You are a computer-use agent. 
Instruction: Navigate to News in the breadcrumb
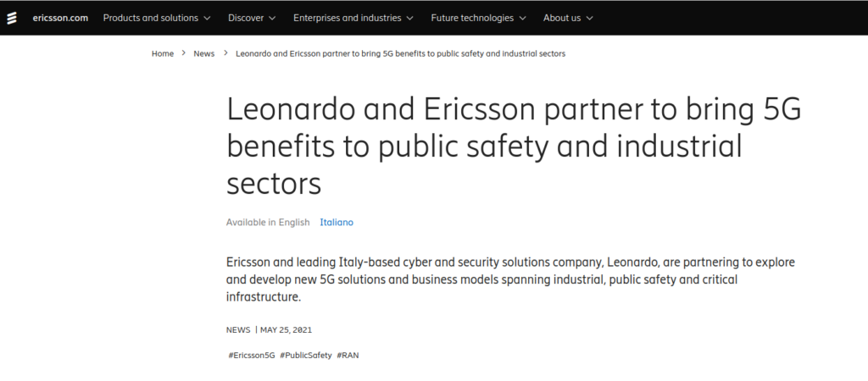pyautogui.click(x=203, y=53)
